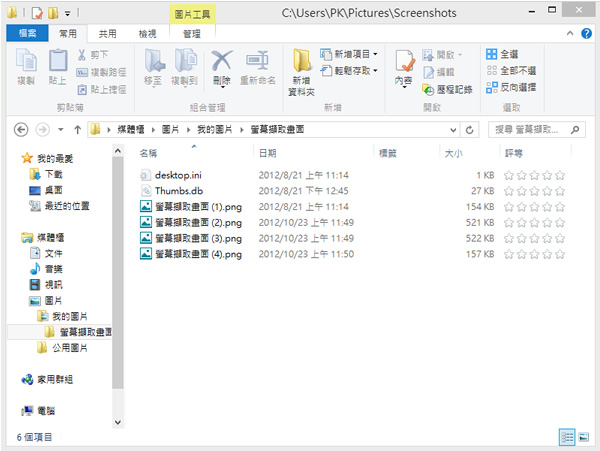This screenshot has width=600, height=451.
Task: Open the recent locations dropdown arrow
Action: click(60, 130)
